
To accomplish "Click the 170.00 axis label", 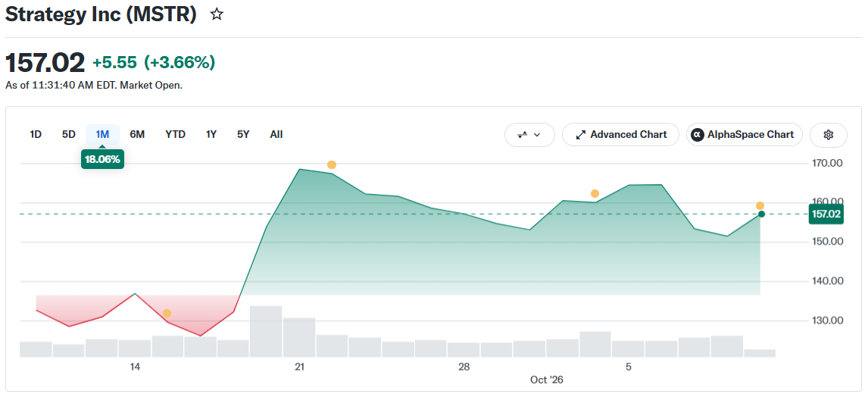I will tap(828, 163).
